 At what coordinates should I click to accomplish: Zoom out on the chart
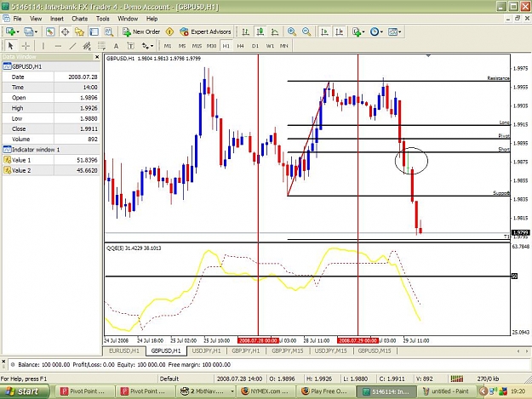306,31
